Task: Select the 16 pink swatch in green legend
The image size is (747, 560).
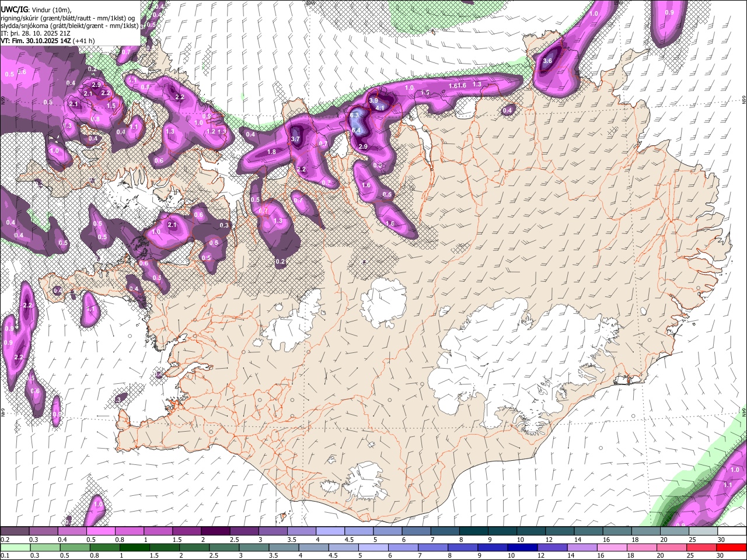Action: (612, 547)
